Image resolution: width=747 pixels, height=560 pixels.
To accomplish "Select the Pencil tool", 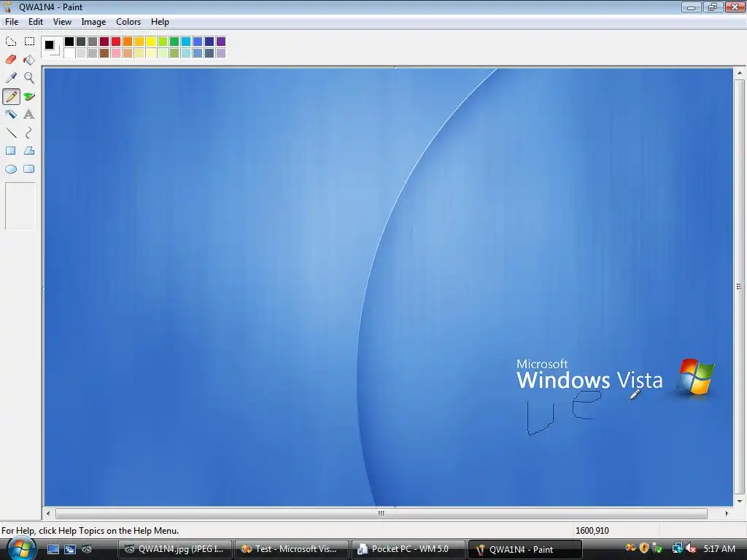I will [x=11, y=96].
